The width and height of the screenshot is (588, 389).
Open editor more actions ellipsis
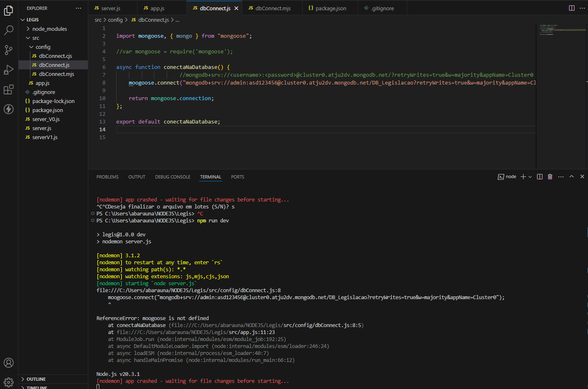pyautogui.click(x=582, y=8)
